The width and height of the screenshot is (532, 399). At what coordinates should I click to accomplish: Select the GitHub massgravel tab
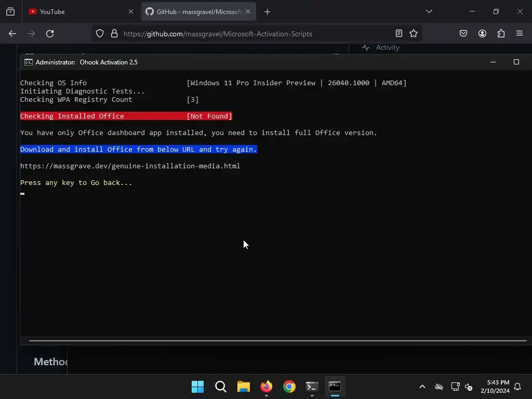[198, 11]
